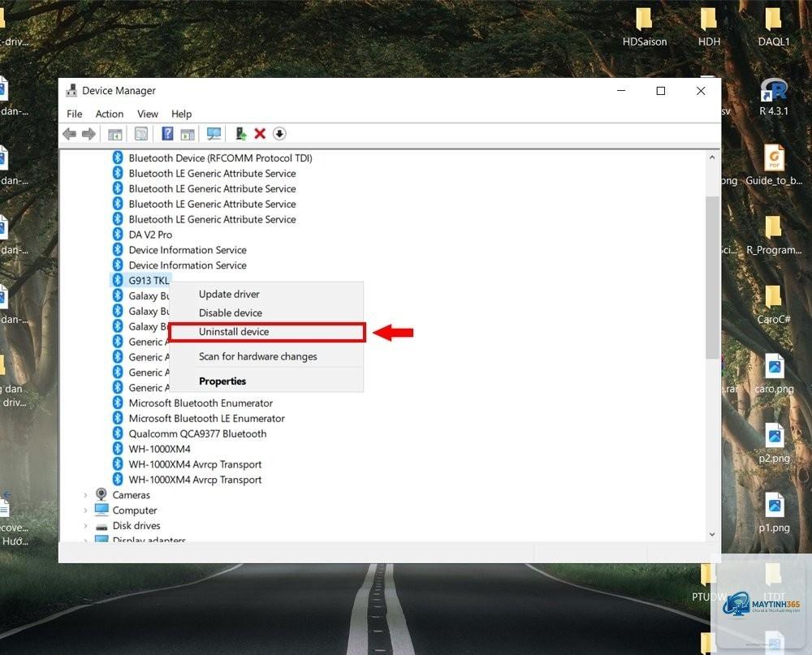Choose Update driver in the context menu

tap(266, 294)
